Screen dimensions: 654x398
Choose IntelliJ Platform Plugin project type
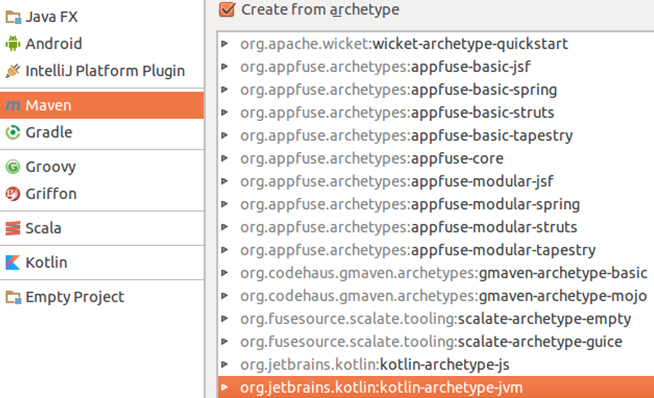click(x=102, y=71)
